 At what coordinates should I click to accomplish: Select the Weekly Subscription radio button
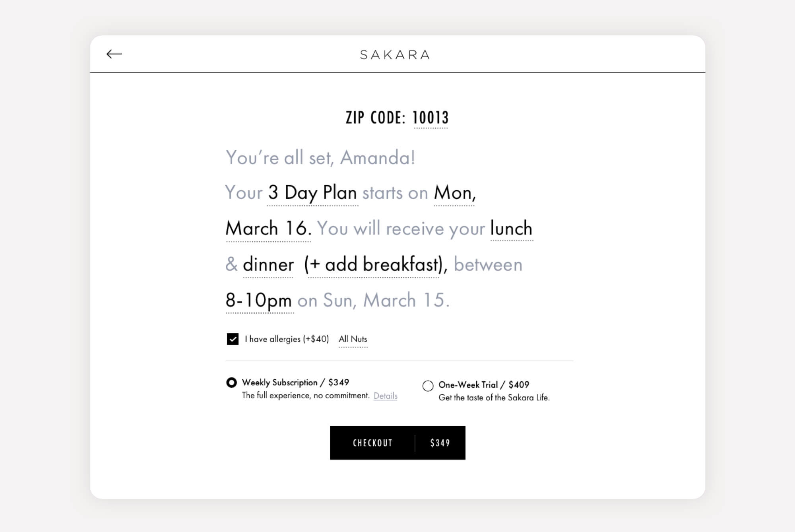[x=231, y=382]
